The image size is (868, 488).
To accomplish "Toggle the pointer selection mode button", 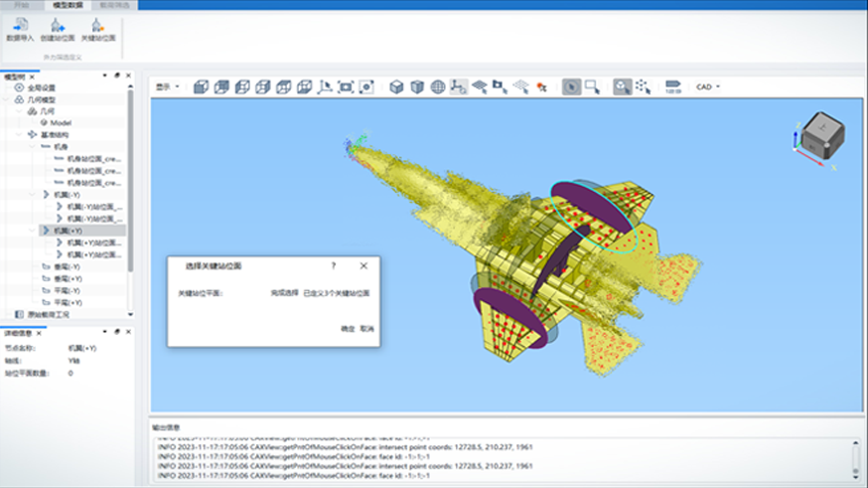I will pyautogui.click(x=571, y=87).
